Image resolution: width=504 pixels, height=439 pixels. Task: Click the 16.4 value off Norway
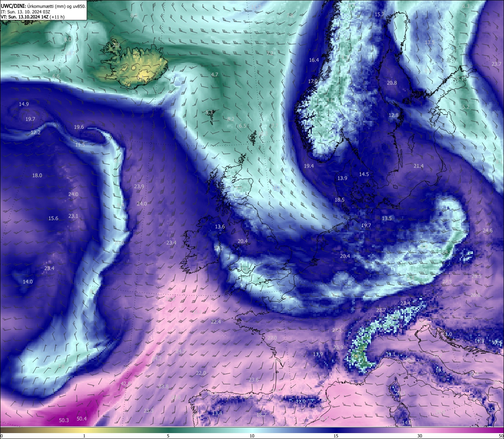(314, 60)
